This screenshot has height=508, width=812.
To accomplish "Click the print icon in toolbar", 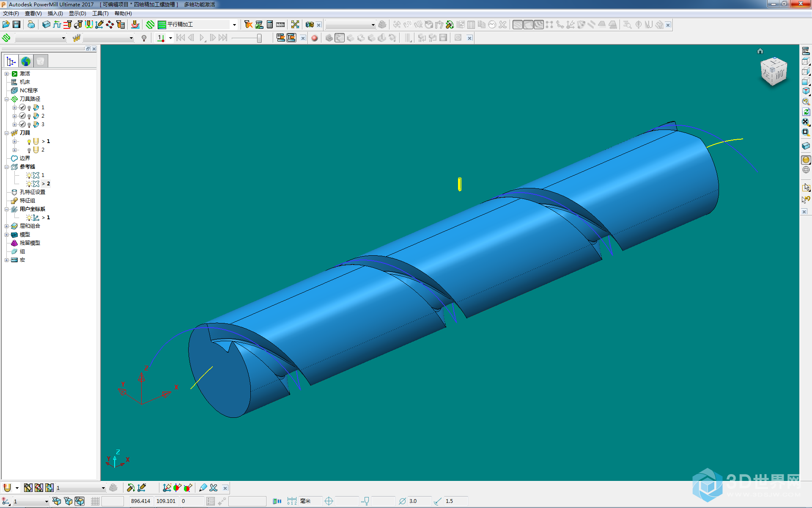I will click(x=31, y=25).
